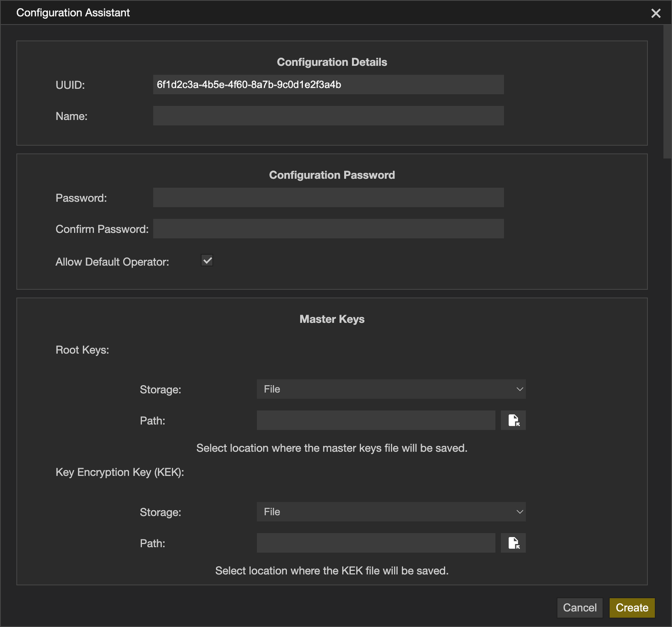Click the 'Root Keys:' label
This screenshot has width=672, height=627.
[x=82, y=350]
